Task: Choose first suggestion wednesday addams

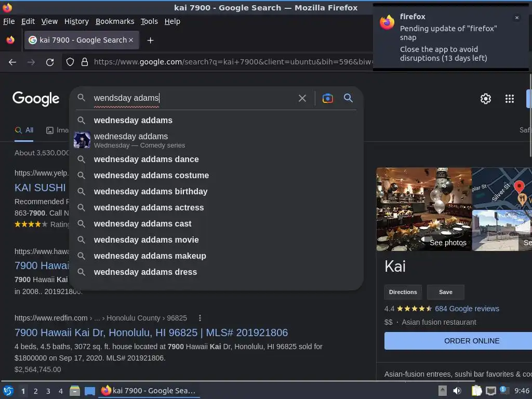Action: [217, 121]
